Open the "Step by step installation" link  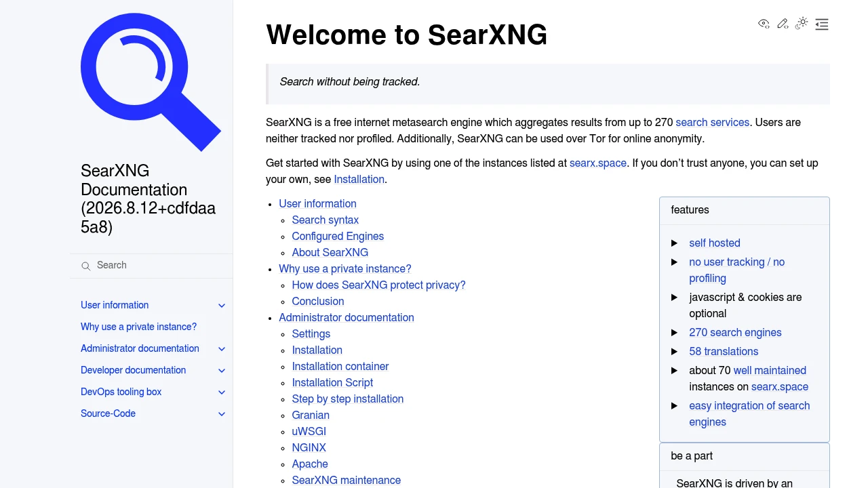point(347,399)
